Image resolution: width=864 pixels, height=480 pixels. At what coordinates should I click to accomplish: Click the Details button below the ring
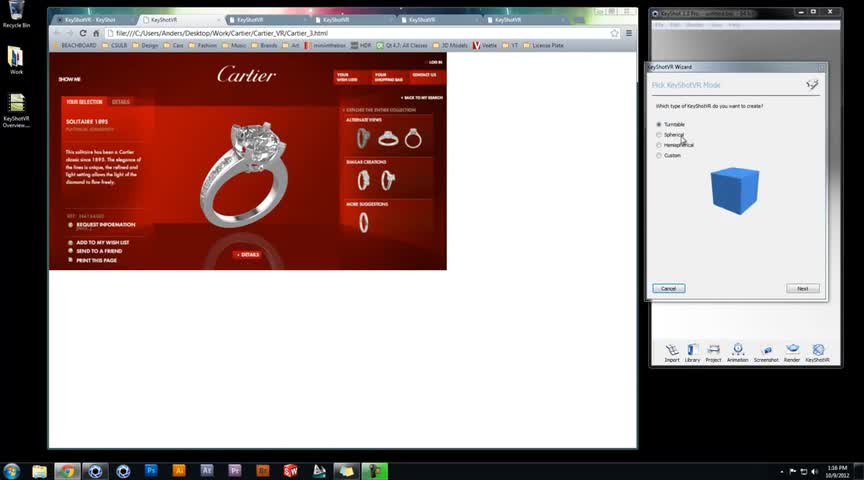248,255
